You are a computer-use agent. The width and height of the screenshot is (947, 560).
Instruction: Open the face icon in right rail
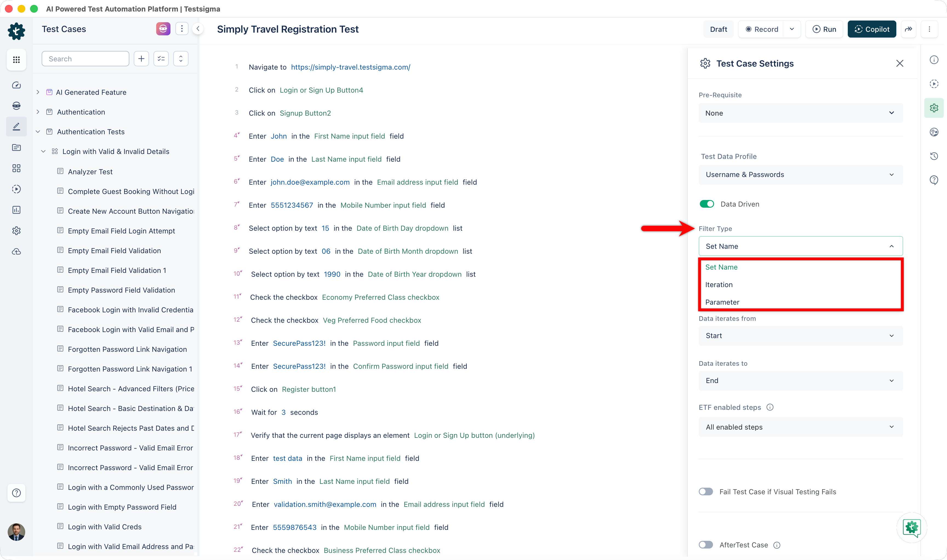934,132
